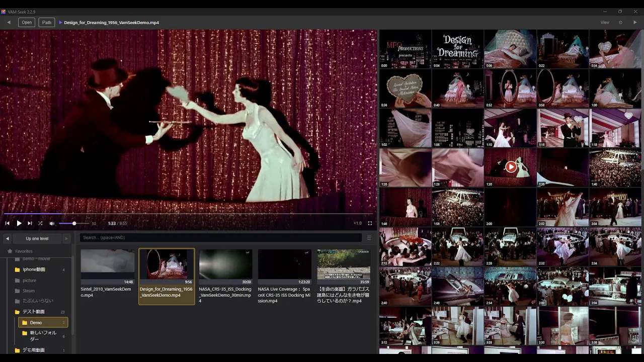Viewport: 644px width, 362px height.
Task: Select the たぶんいらない folder
Action: pos(40,301)
